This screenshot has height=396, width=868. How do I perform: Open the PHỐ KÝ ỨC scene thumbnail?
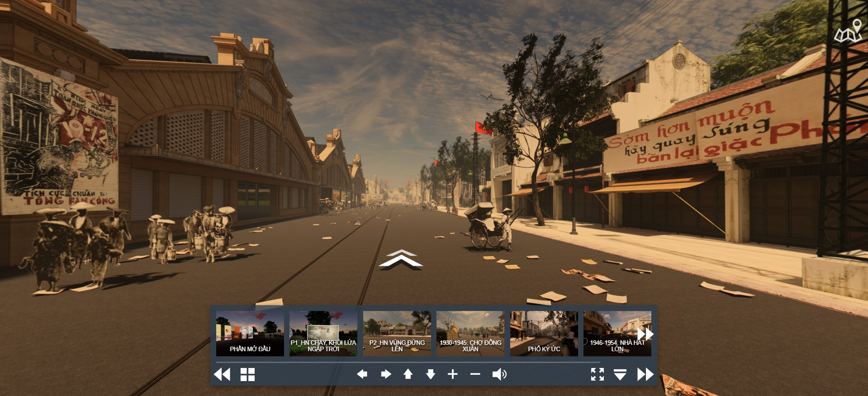tap(544, 334)
